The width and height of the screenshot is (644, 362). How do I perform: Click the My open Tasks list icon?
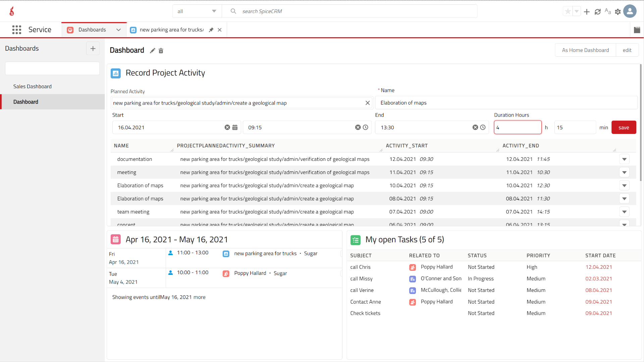coord(356,240)
